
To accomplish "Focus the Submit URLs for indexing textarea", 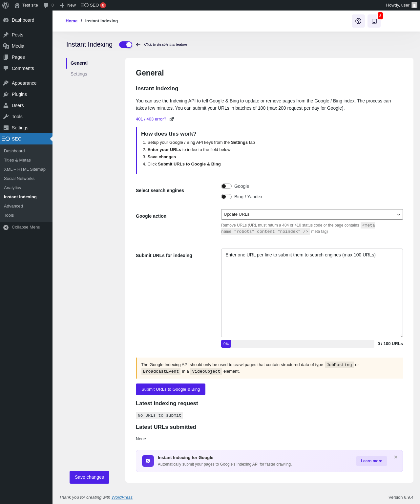I will 312,293.
